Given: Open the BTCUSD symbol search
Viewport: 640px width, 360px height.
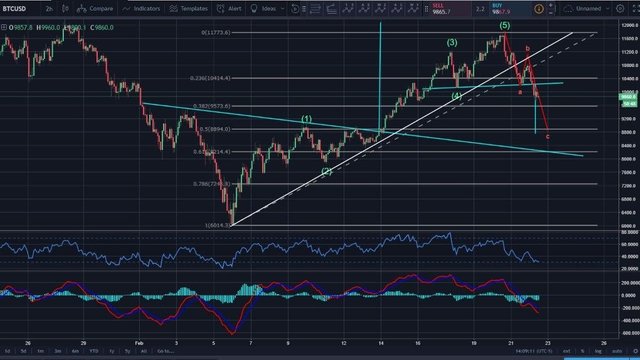Looking at the screenshot, I should click(14, 9).
